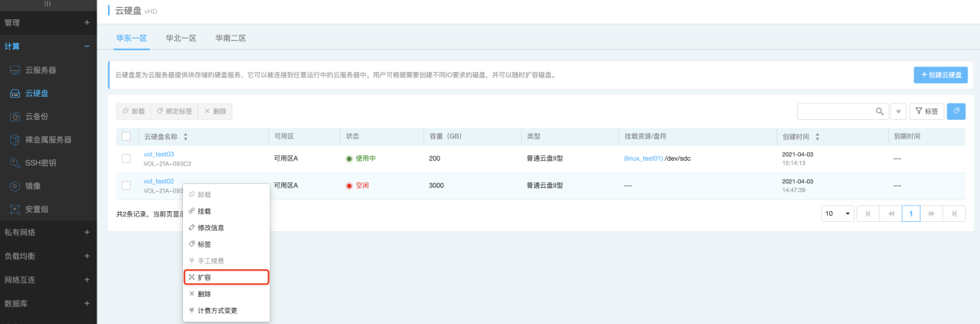Click into the search input field
Viewport: 980px width, 324px height.
(834, 111)
